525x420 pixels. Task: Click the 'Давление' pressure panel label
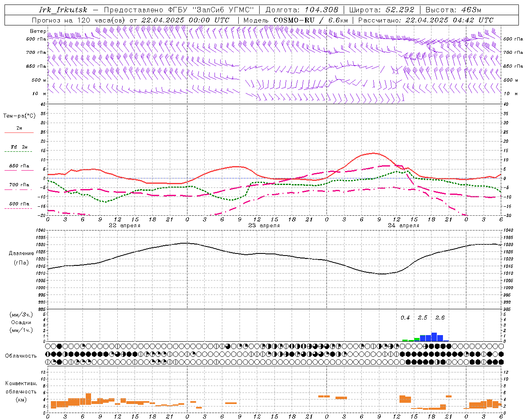coord(21,253)
